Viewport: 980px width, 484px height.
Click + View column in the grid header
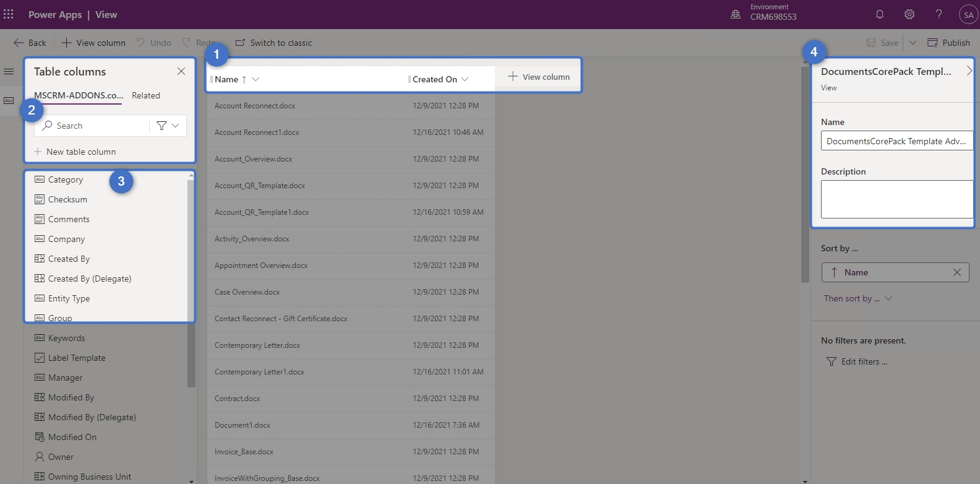pyautogui.click(x=539, y=77)
